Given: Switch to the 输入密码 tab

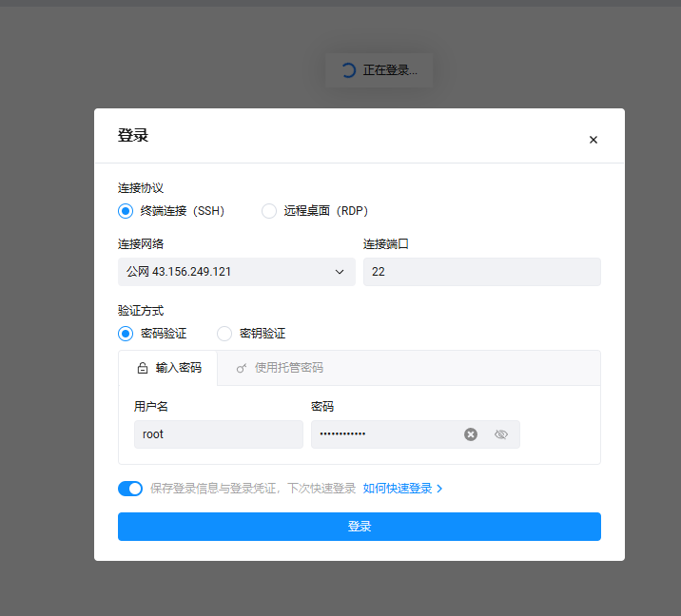Looking at the screenshot, I should point(168,368).
